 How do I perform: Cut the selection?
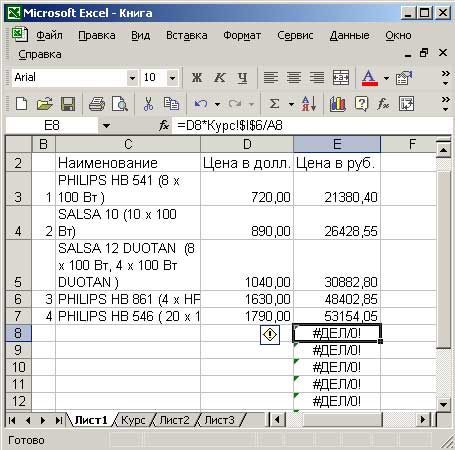[x=148, y=104]
